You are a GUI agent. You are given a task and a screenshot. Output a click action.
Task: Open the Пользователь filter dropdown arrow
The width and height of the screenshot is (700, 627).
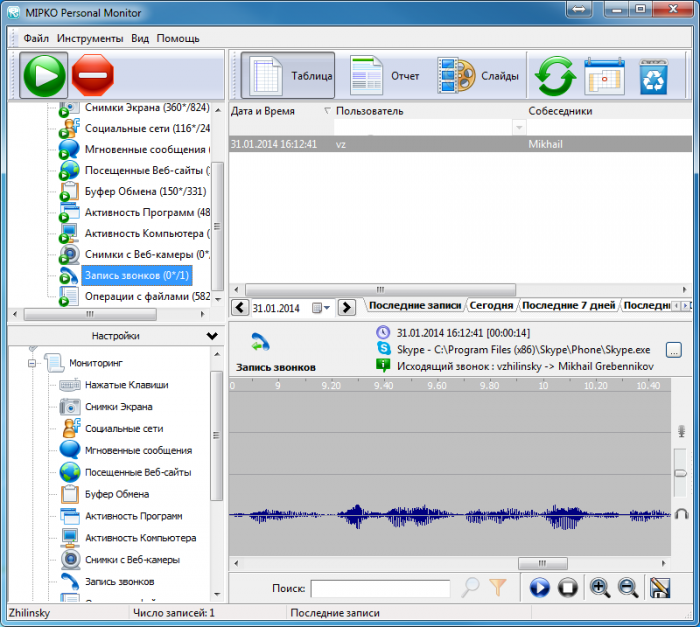(x=519, y=128)
